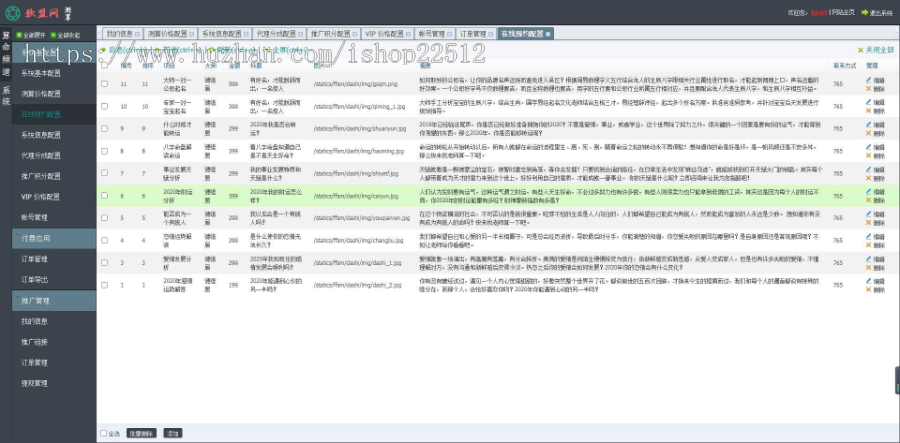Click the green 全部收起 collapse-all icon

[x=53, y=35]
